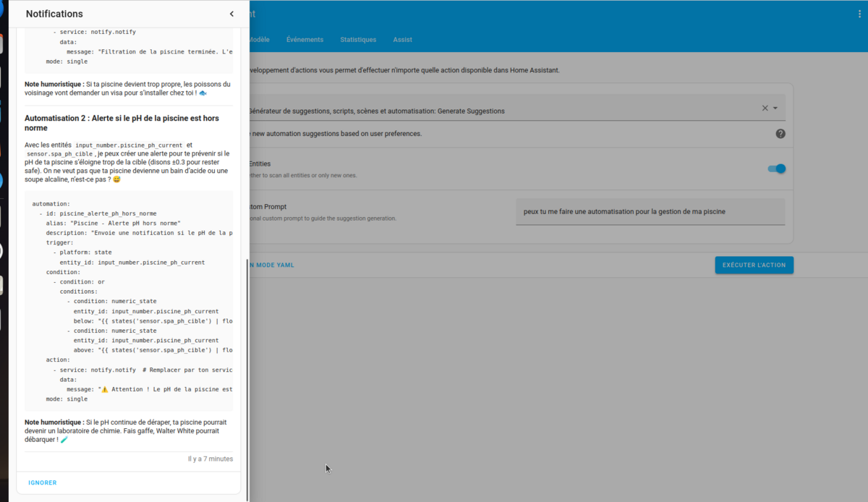The height and width of the screenshot is (502, 868).
Task: Click the "Custom Prompt" label
Action: (267, 207)
